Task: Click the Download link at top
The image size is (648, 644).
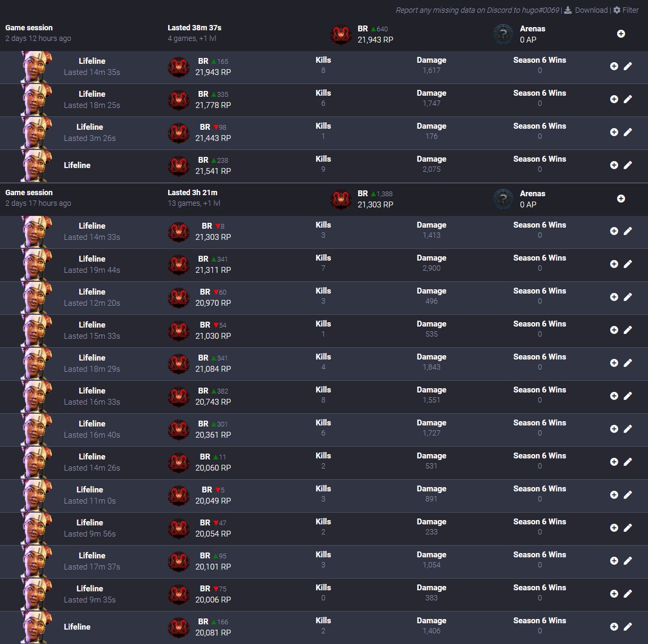Action: click(586, 10)
